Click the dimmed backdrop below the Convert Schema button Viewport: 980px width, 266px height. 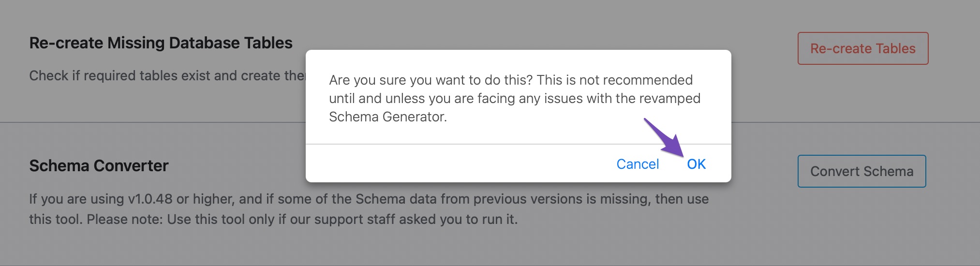(861, 222)
